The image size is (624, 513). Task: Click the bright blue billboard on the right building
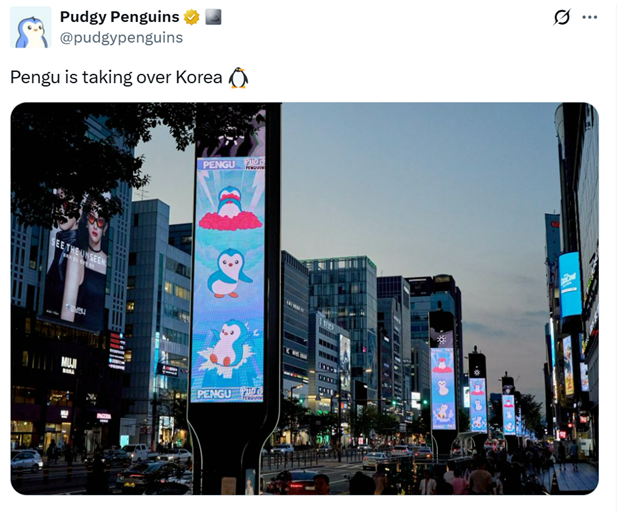[570, 284]
